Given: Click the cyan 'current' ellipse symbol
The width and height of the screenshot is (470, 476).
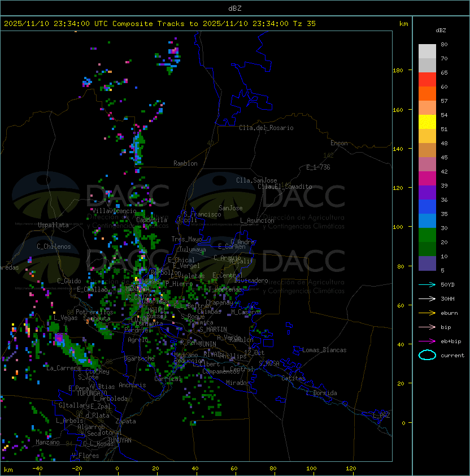Looking at the screenshot, I should coord(427,355).
